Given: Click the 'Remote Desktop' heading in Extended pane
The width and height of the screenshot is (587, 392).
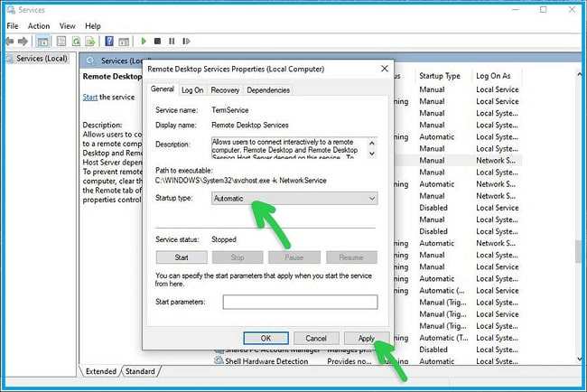Looking at the screenshot, I should pos(112,77).
